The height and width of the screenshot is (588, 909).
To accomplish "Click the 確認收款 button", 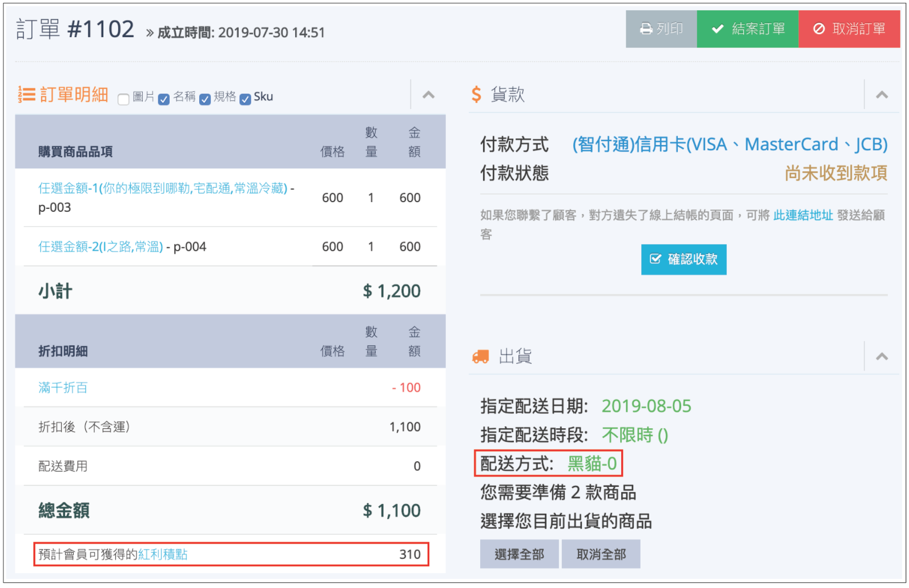I will tap(683, 260).
